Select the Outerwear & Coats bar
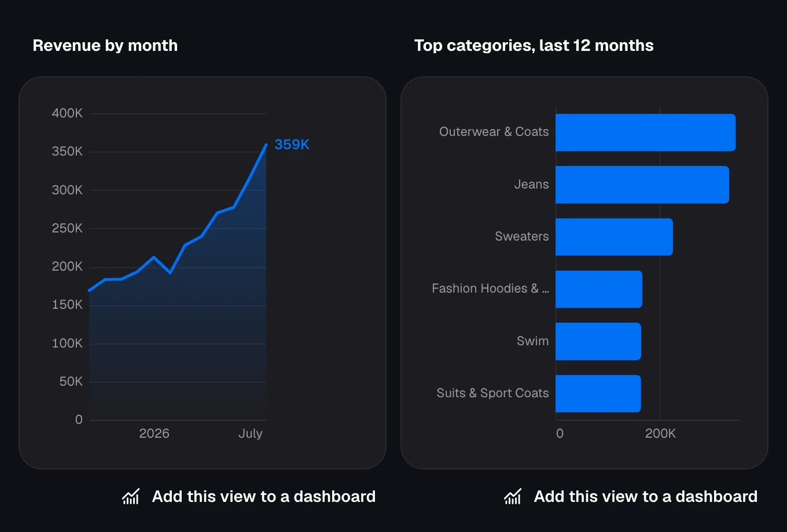Screen dimensions: 787x532 (x=646, y=132)
